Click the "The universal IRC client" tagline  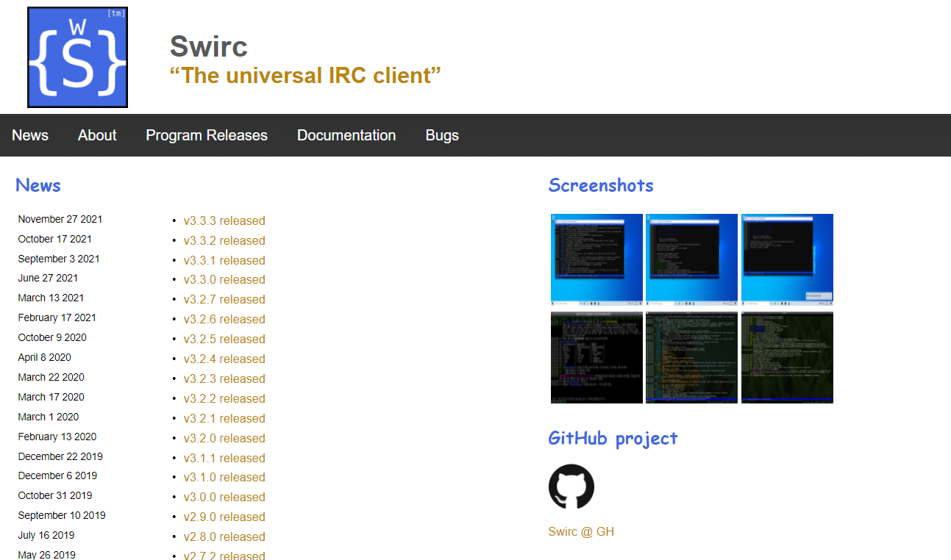pyautogui.click(x=305, y=76)
